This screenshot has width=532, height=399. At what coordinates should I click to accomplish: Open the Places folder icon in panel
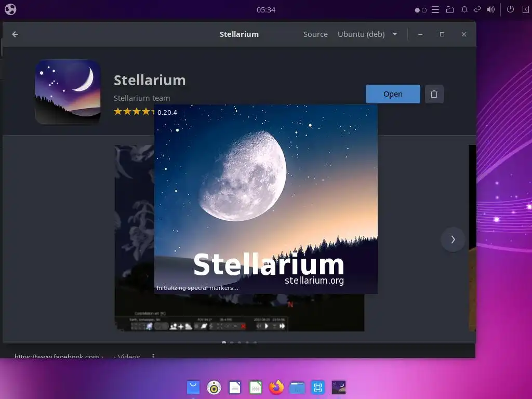click(x=450, y=9)
